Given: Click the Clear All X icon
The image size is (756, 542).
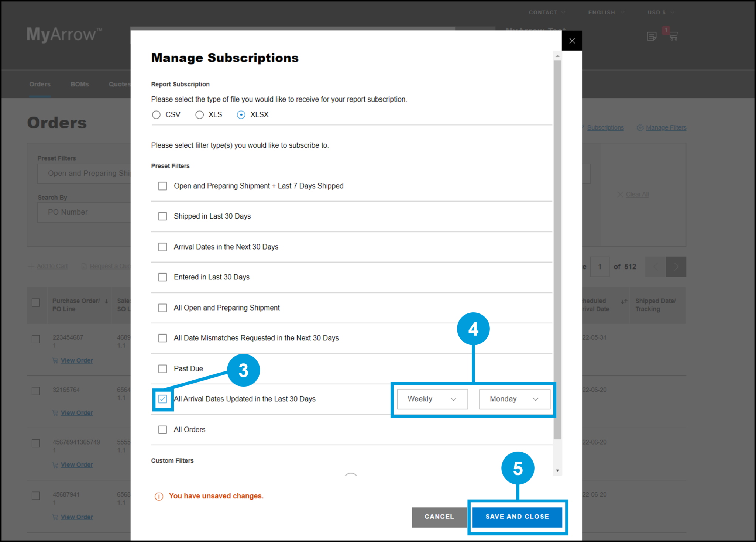Looking at the screenshot, I should [x=619, y=194].
